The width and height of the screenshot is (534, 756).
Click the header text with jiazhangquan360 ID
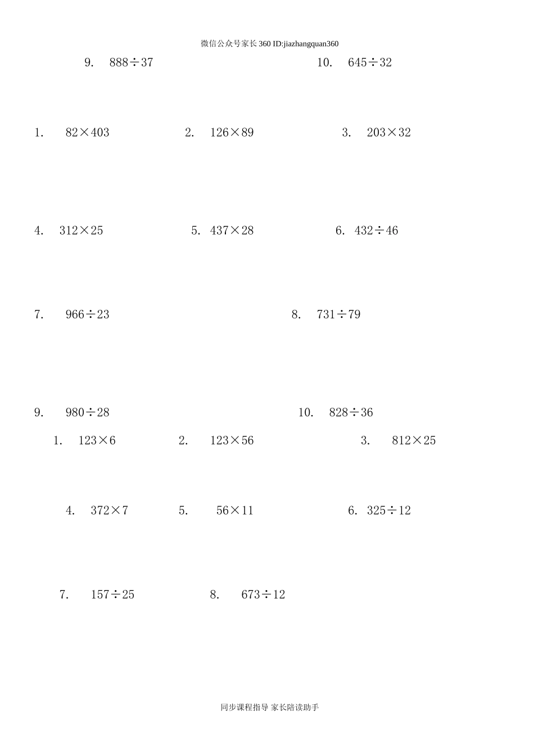[270, 44]
